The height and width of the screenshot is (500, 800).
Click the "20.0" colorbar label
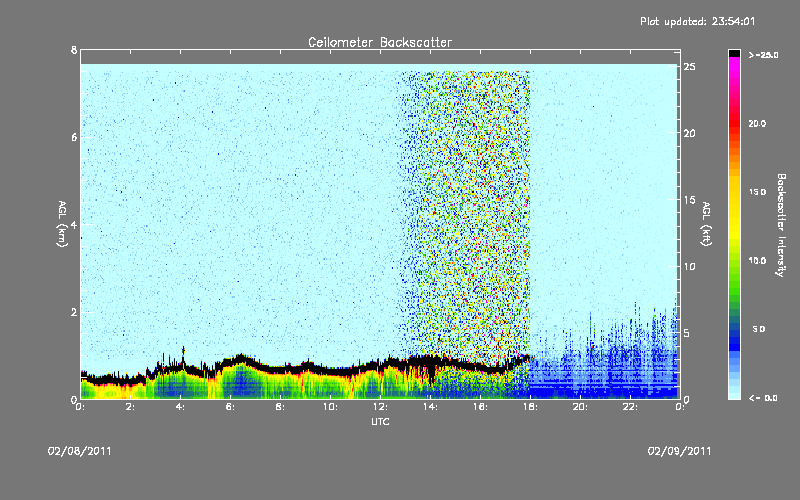coord(757,123)
